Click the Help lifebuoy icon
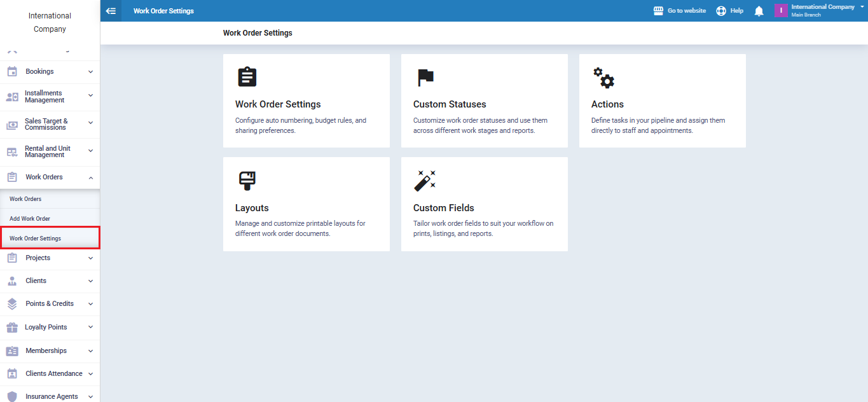This screenshot has height=402, width=868. [x=721, y=11]
